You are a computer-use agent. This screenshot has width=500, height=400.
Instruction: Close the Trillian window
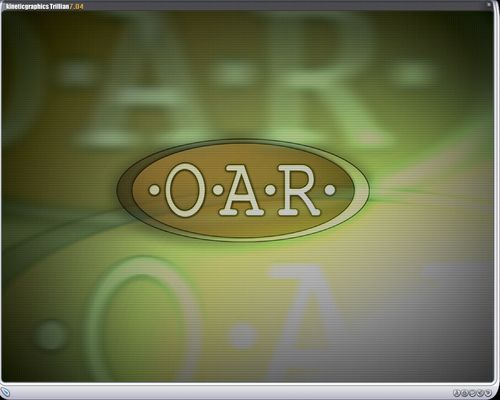(x=489, y=5)
